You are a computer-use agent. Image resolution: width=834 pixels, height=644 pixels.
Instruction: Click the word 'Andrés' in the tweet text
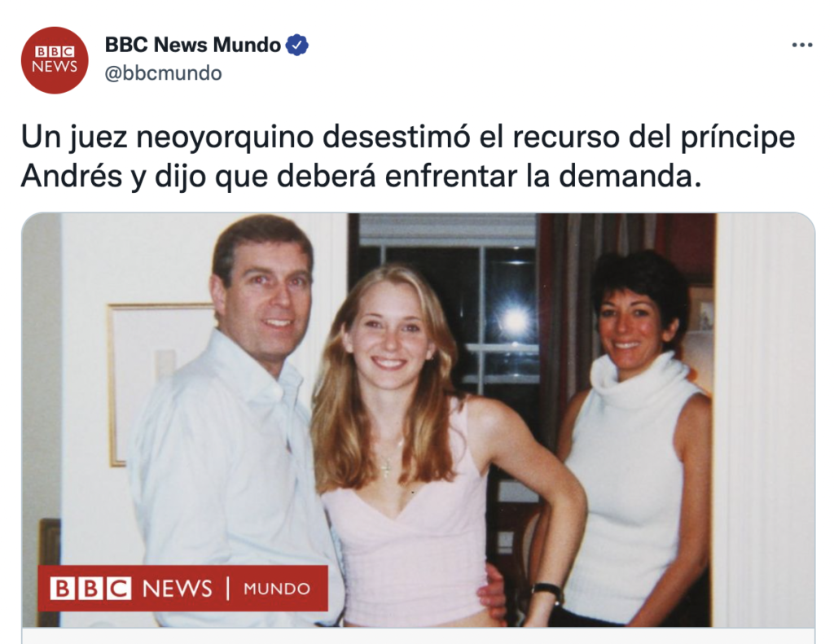[72, 176]
